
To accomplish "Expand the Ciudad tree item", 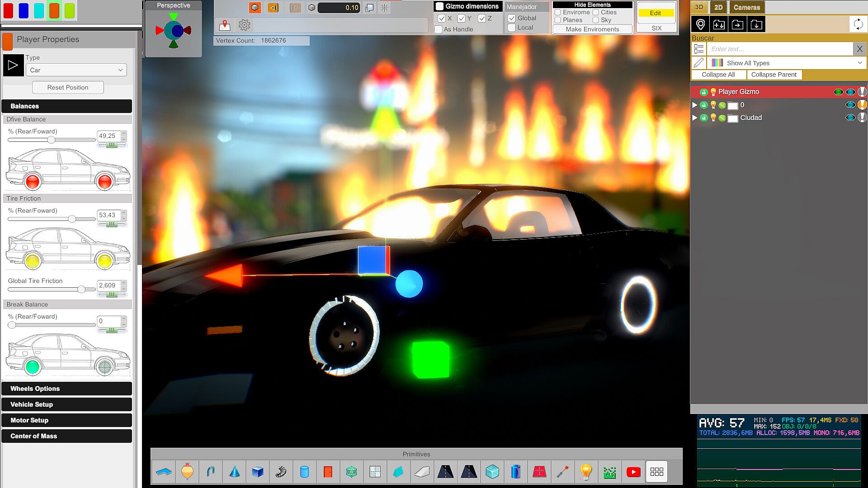I will pyautogui.click(x=695, y=118).
